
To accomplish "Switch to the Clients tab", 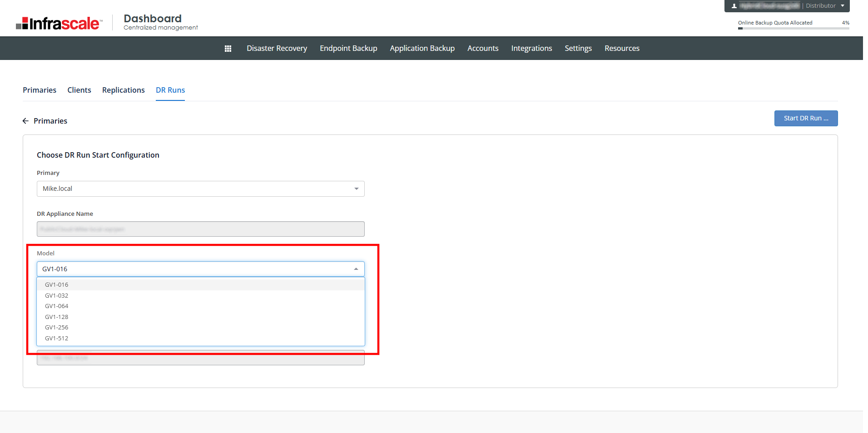I will click(79, 90).
